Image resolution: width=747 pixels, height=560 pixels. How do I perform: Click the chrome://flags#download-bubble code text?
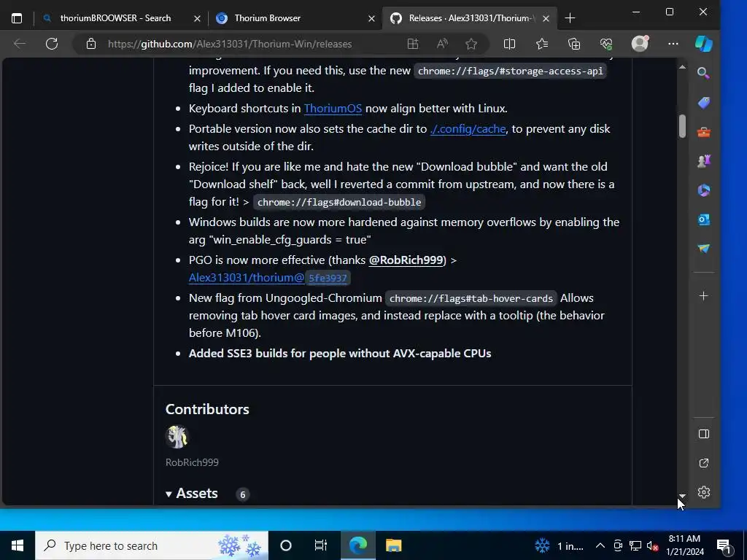(339, 203)
